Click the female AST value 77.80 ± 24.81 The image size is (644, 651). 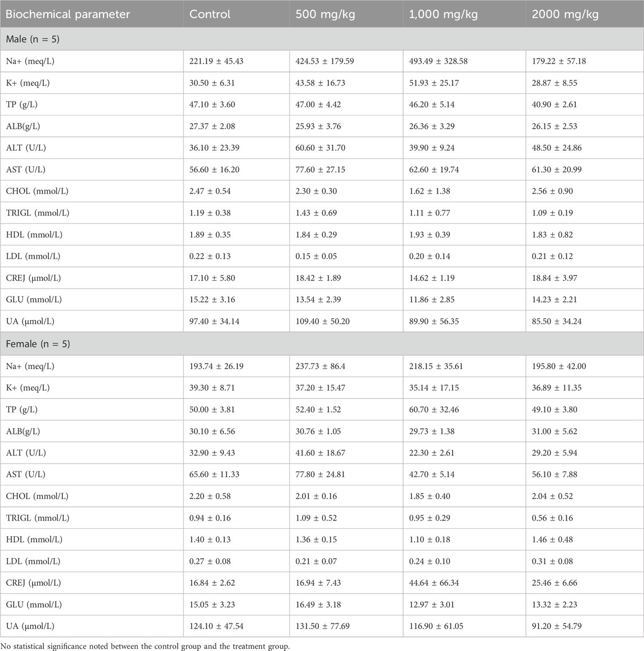(x=324, y=474)
